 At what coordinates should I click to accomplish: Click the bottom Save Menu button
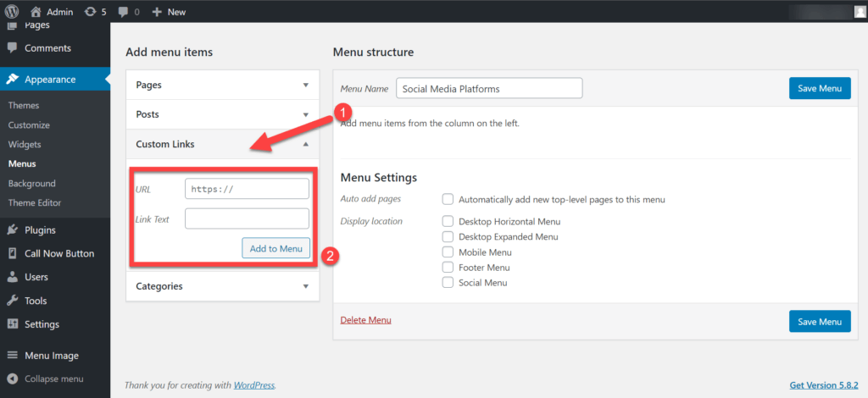pyautogui.click(x=820, y=321)
